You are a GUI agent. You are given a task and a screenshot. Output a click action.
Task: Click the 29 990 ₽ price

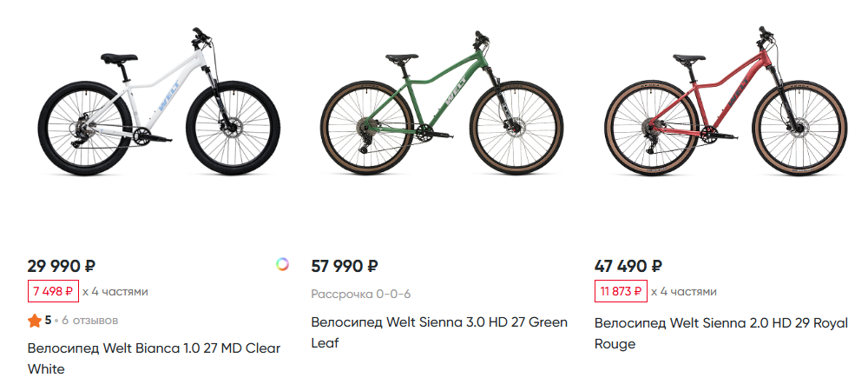click(61, 266)
